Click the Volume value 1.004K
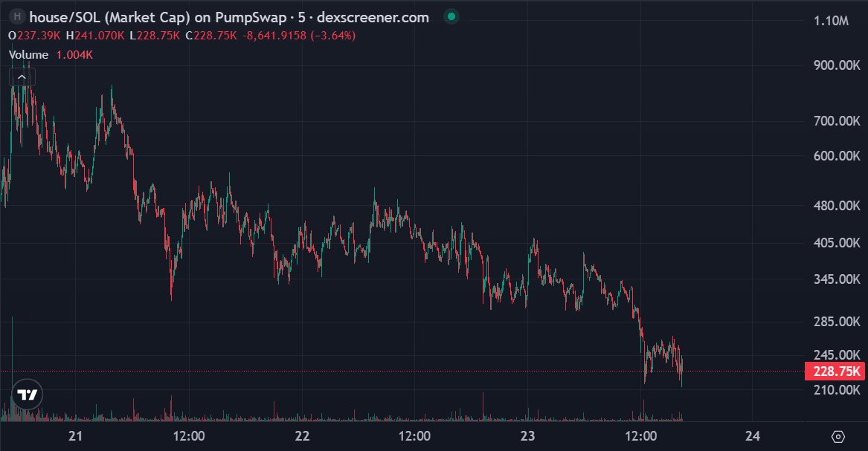This screenshot has height=451, width=868. pyautogui.click(x=74, y=55)
